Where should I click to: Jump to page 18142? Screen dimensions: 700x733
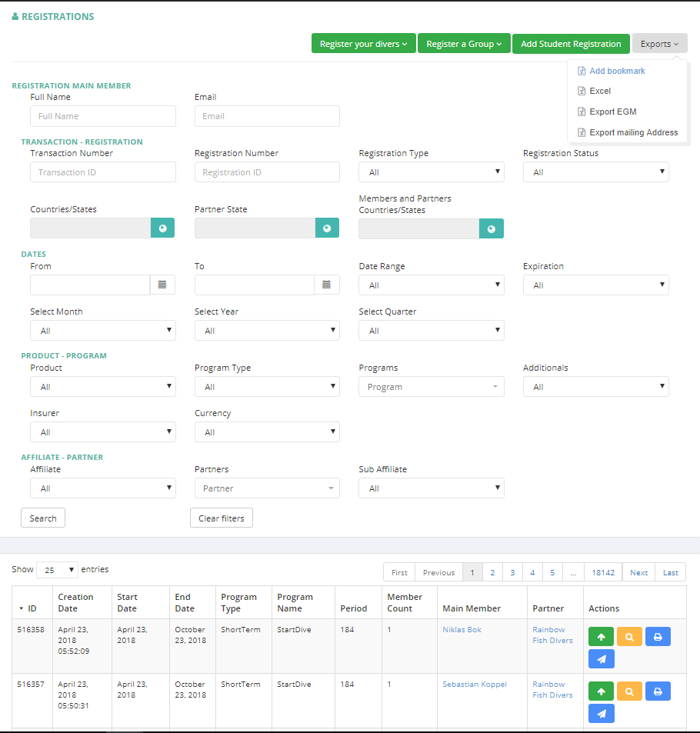click(603, 572)
